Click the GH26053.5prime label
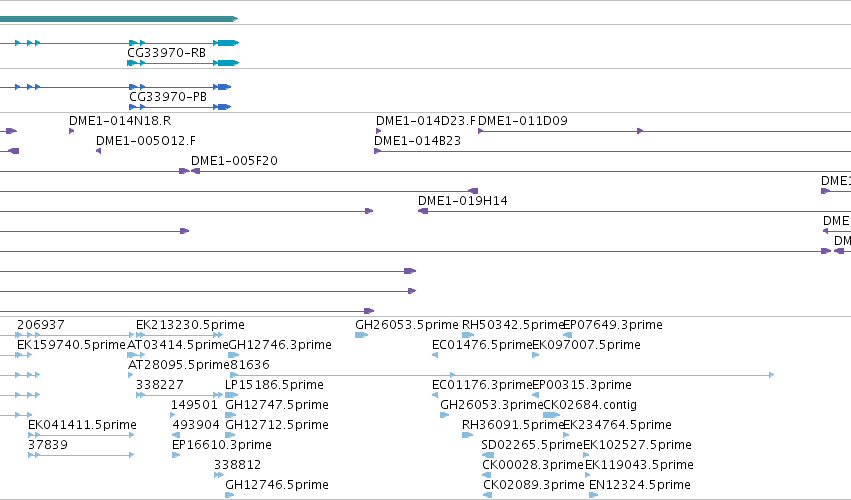This screenshot has height=500, width=851. (407, 325)
